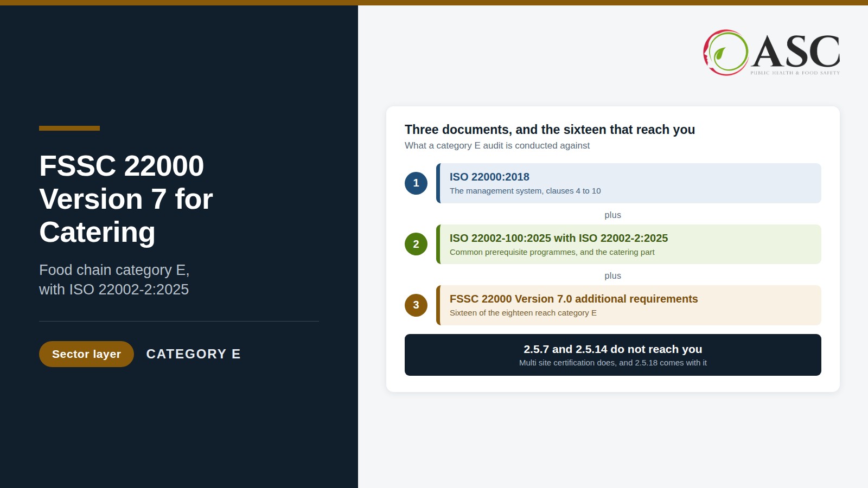Click the ASC logo
Image resolution: width=868 pixels, height=488 pixels.
tap(771, 53)
